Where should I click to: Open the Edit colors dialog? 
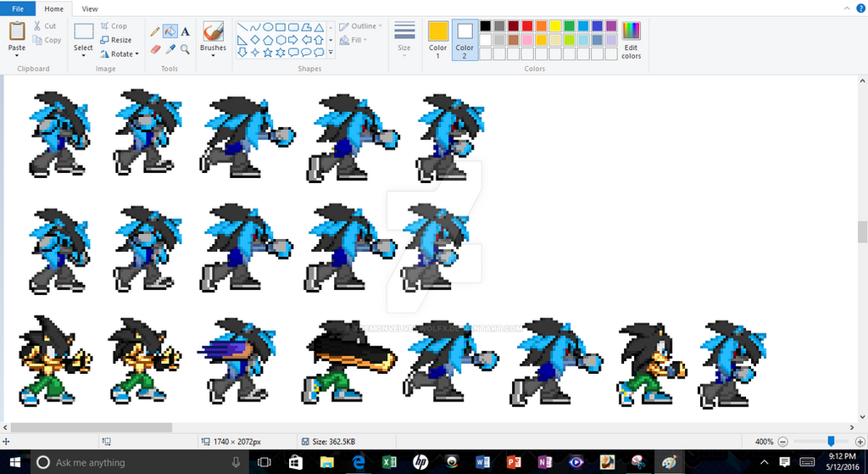point(631,41)
